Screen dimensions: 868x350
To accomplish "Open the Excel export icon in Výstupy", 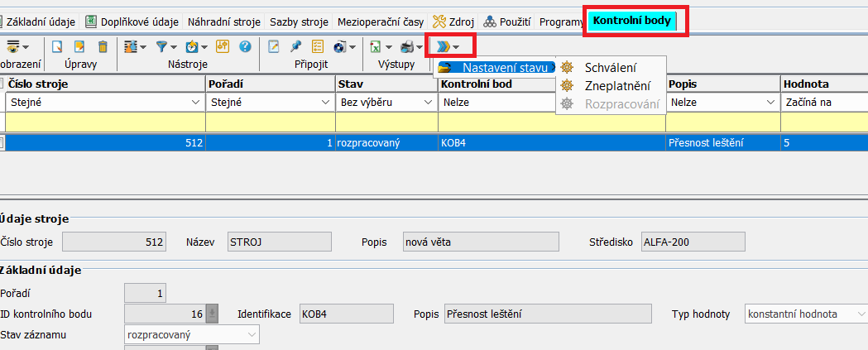I will pyautogui.click(x=376, y=46).
